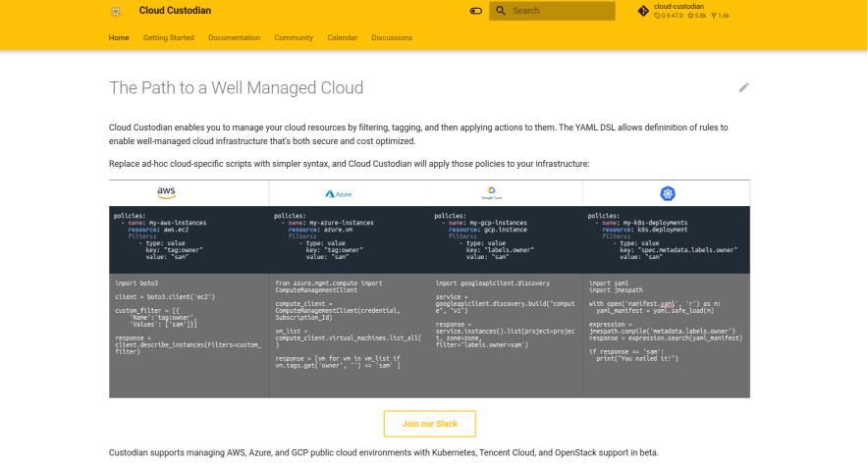Focus the Search input field
This screenshot has height=465, width=868.
[x=552, y=11]
